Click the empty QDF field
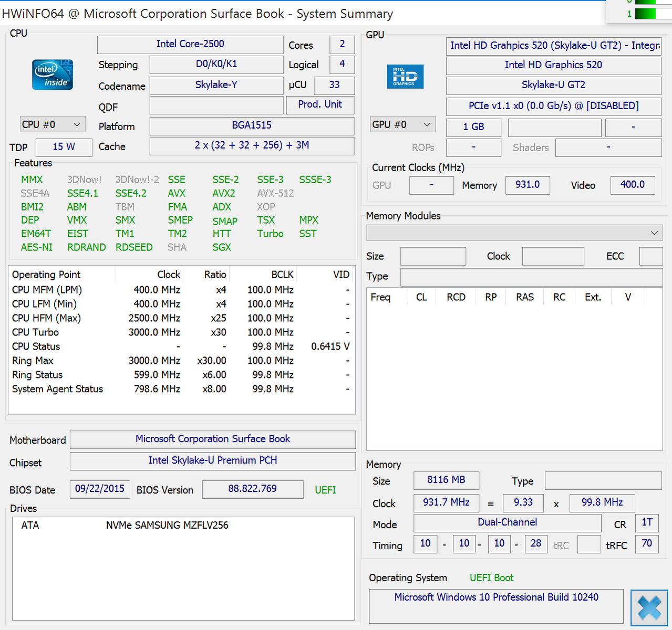 (216, 105)
